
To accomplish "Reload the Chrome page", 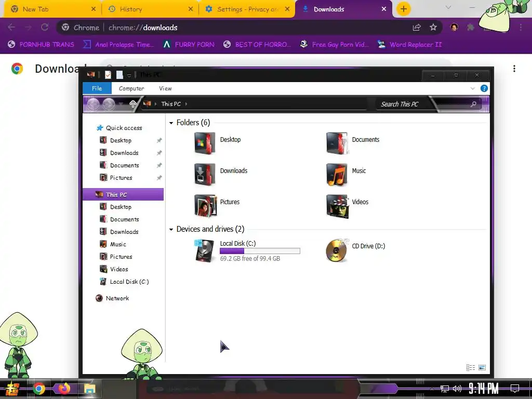I will 45,28.
